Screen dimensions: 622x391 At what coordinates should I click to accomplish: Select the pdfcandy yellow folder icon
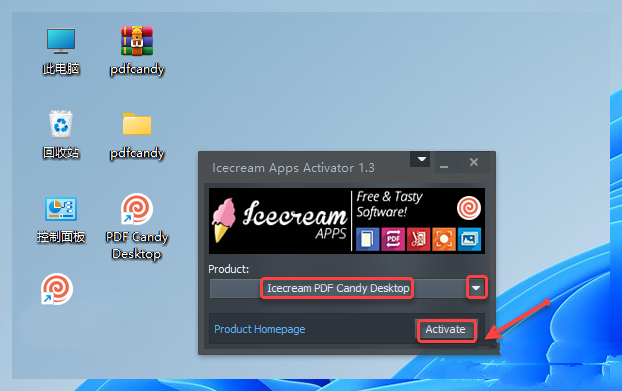point(137,135)
